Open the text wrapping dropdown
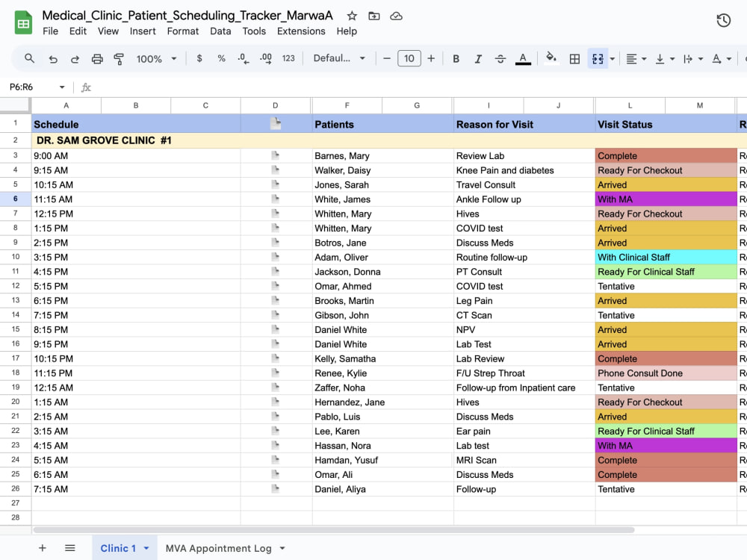 [x=693, y=59]
